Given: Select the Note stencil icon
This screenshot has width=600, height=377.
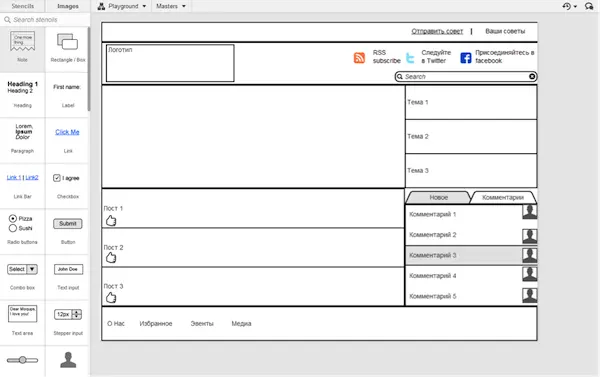Looking at the screenshot, I should (22, 41).
